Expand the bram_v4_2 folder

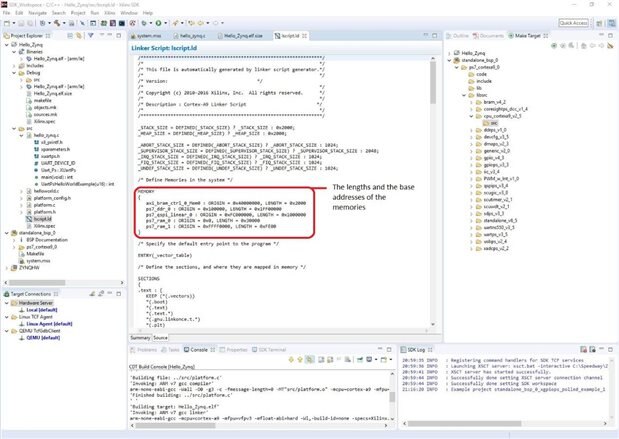pyautogui.click(x=470, y=102)
